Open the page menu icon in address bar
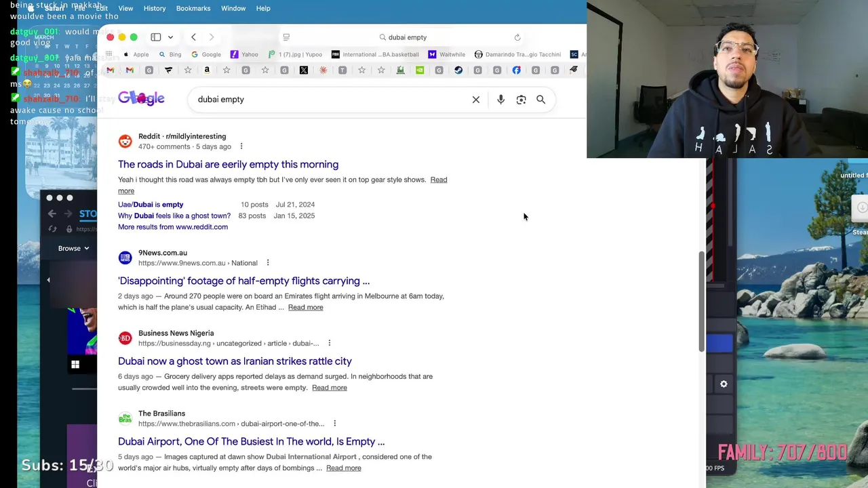Viewport: 868px width, 488px height. coord(286,37)
